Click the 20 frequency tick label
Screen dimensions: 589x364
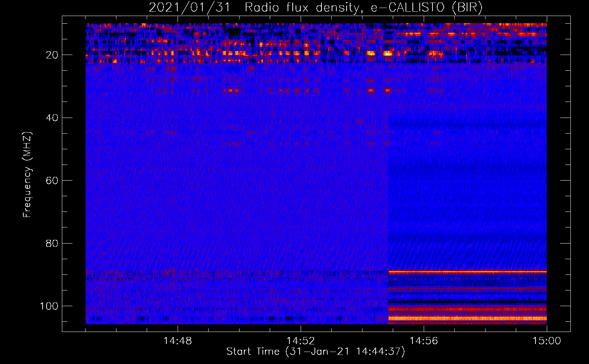tap(52, 55)
